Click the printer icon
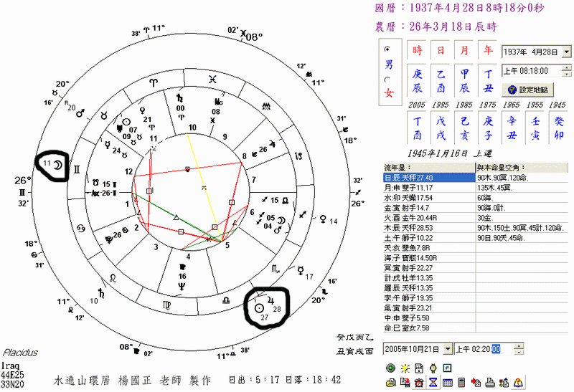 [x=487, y=383]
